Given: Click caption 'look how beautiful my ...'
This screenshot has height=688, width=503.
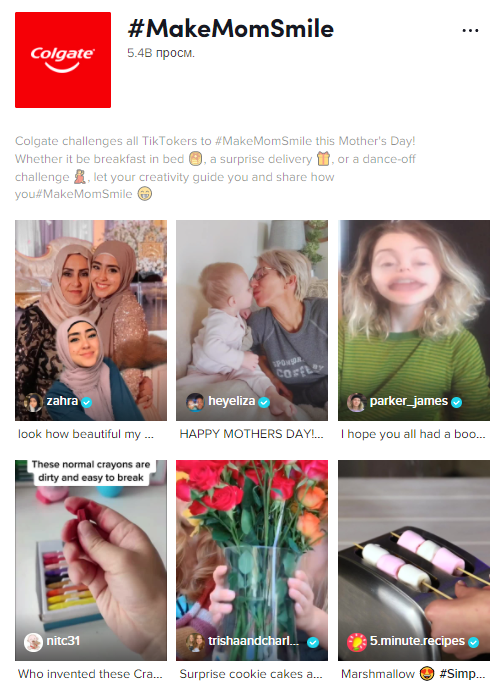Looking at the screenshot, I should coord(86,434).
